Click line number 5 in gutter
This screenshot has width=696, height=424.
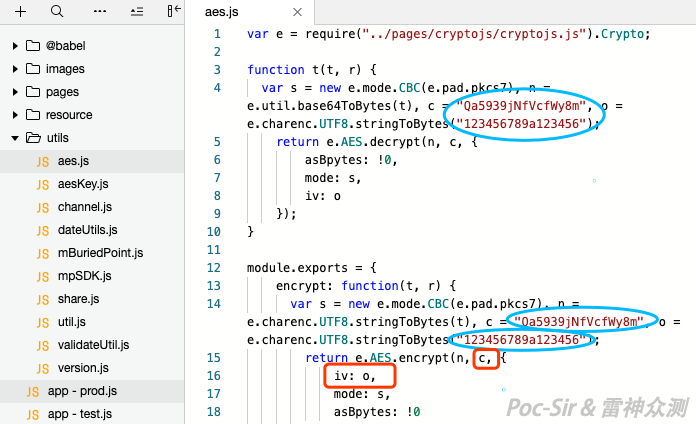click(217, 142)
